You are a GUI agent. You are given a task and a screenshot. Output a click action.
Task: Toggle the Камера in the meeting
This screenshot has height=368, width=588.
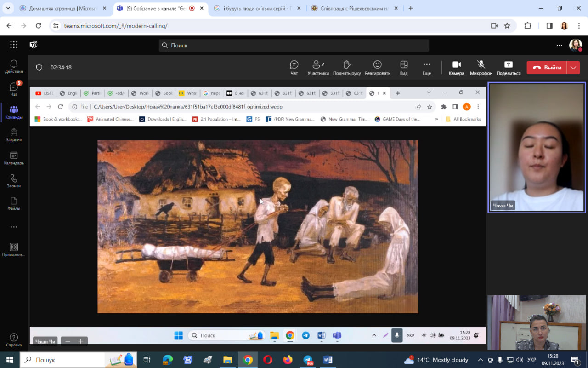[457, 68]
